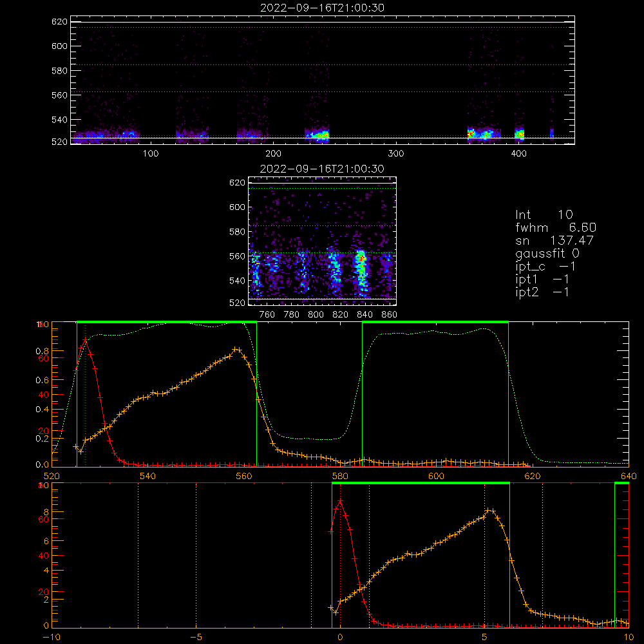644x644 pixels.
Task: Click x-axis label "800" under the middle spectrogram
Action: [x=316, y=315]
